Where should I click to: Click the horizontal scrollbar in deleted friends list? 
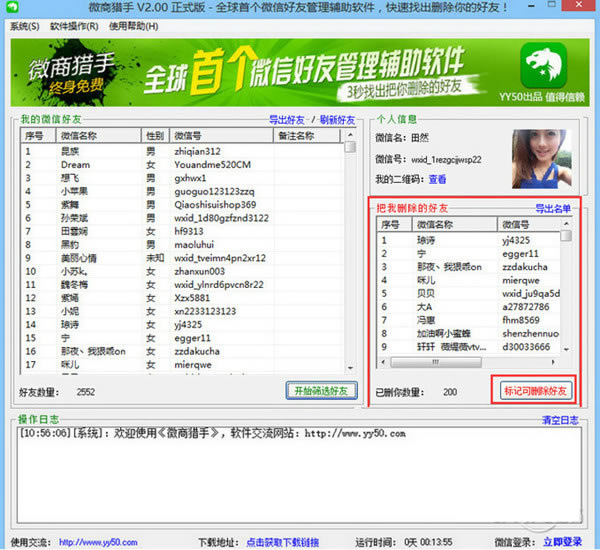(435, 362)
